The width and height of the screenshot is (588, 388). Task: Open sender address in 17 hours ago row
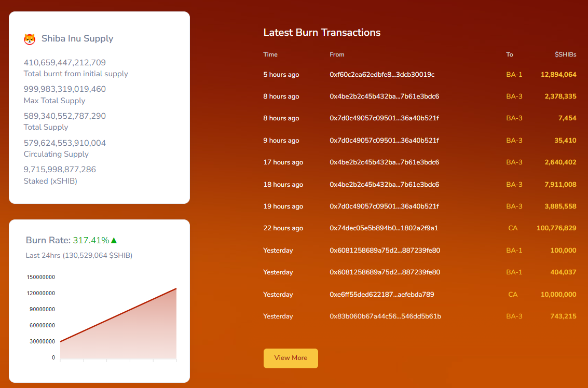coord(385,162)
